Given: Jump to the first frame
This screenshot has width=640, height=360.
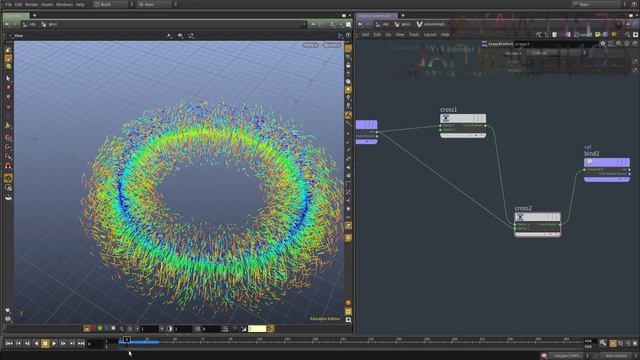Looking at the screenshot, I should [x=9, y=344].
